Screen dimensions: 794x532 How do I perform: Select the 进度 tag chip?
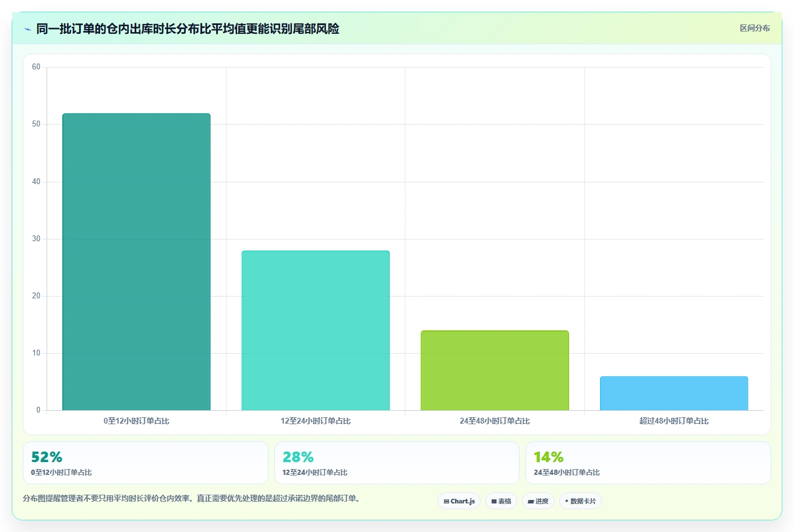click(x=538, y=501)
